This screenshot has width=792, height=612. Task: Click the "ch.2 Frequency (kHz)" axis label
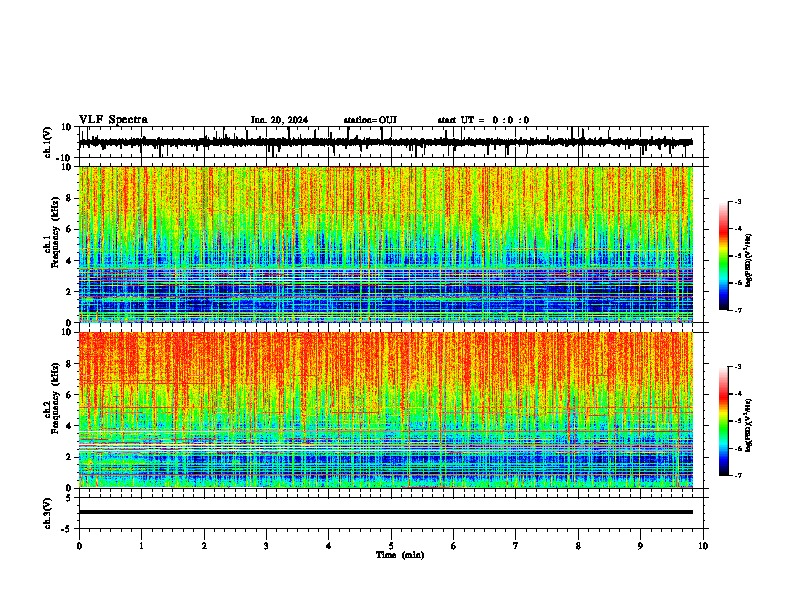coord(51,398)
